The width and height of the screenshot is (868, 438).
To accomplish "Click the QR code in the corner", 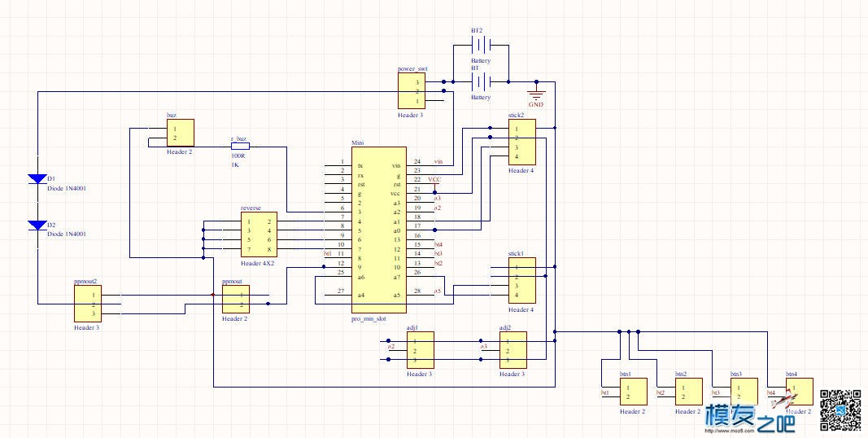I will (840, 410).
